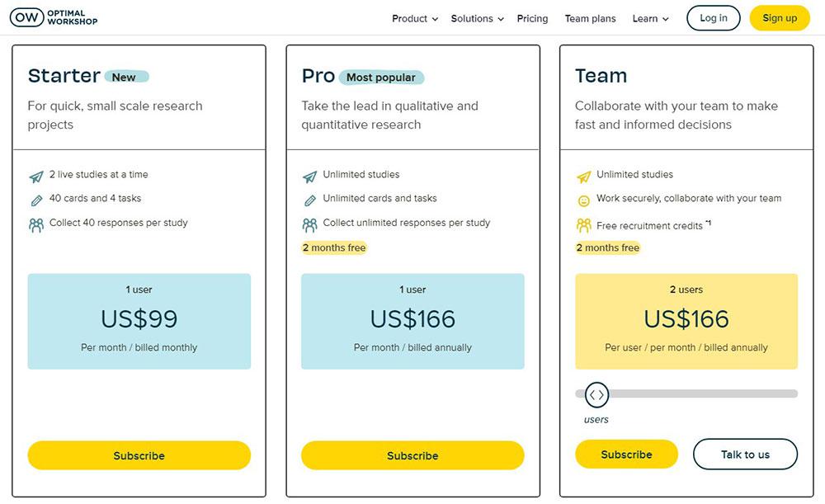Click Talk to us button

coord(745,455)
